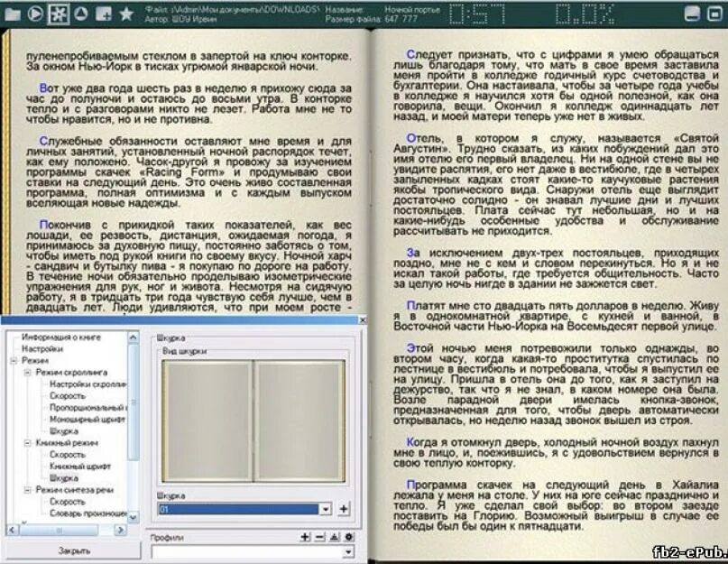Select Скорость under Режим синтеза речи
The height and width of the screenshot is (564, 728).
[x=68, y=502]
